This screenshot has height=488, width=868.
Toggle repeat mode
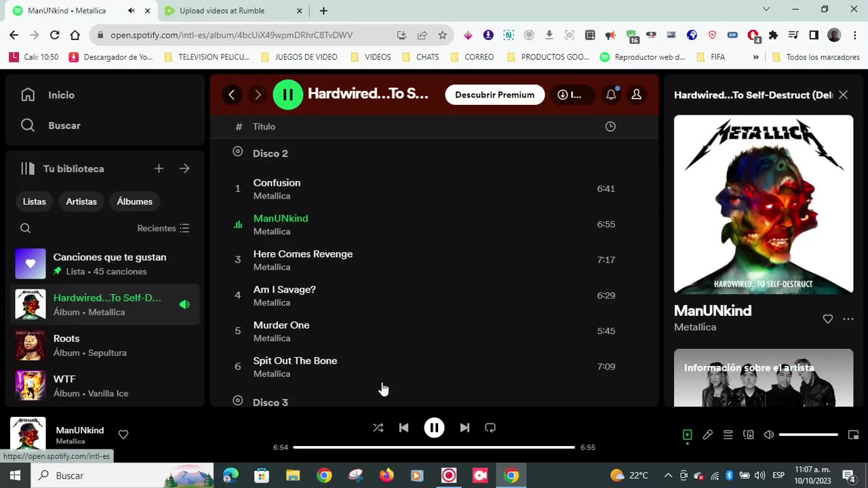(490, 428)
